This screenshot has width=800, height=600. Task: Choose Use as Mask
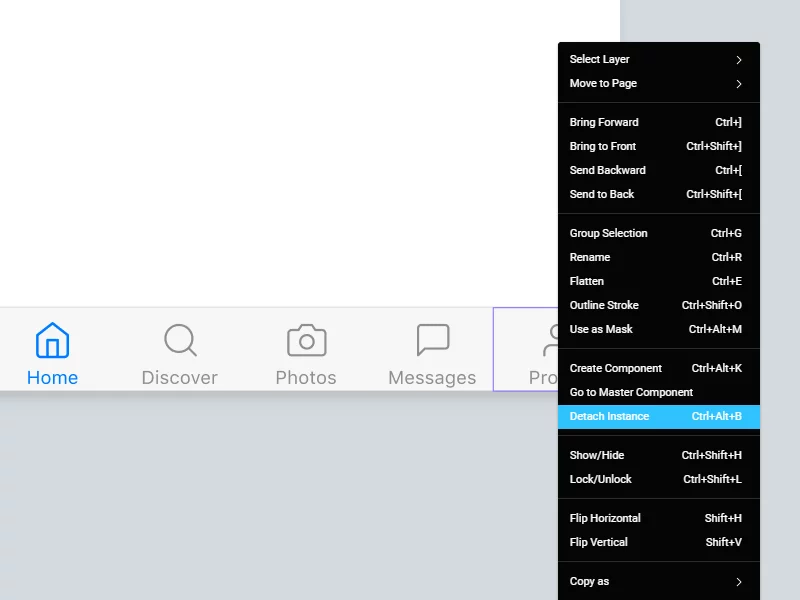click(x=659, y=329)
